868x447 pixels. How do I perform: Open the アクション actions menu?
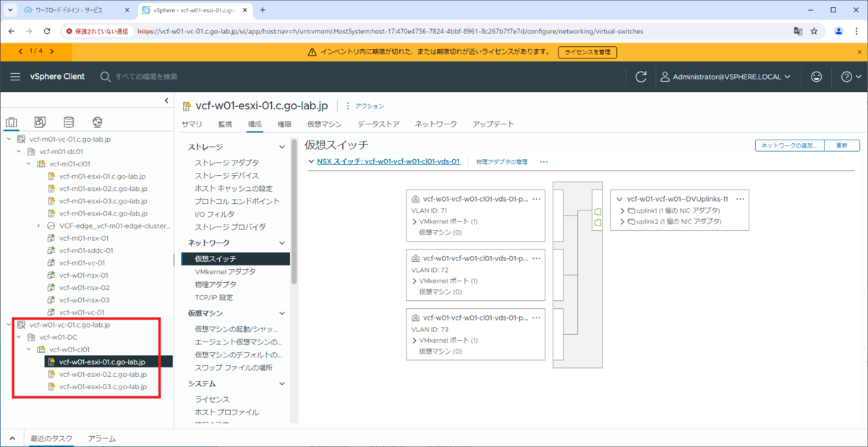coord(365,106)
